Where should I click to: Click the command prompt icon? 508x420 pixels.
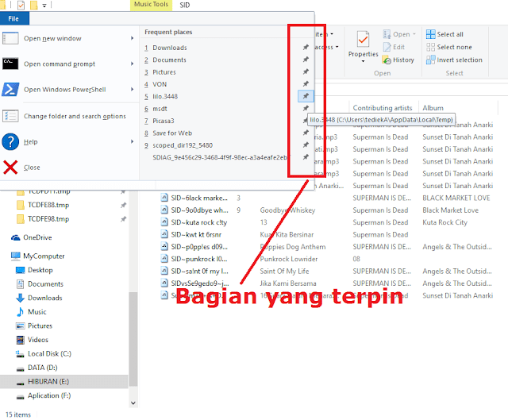[10, 64]
